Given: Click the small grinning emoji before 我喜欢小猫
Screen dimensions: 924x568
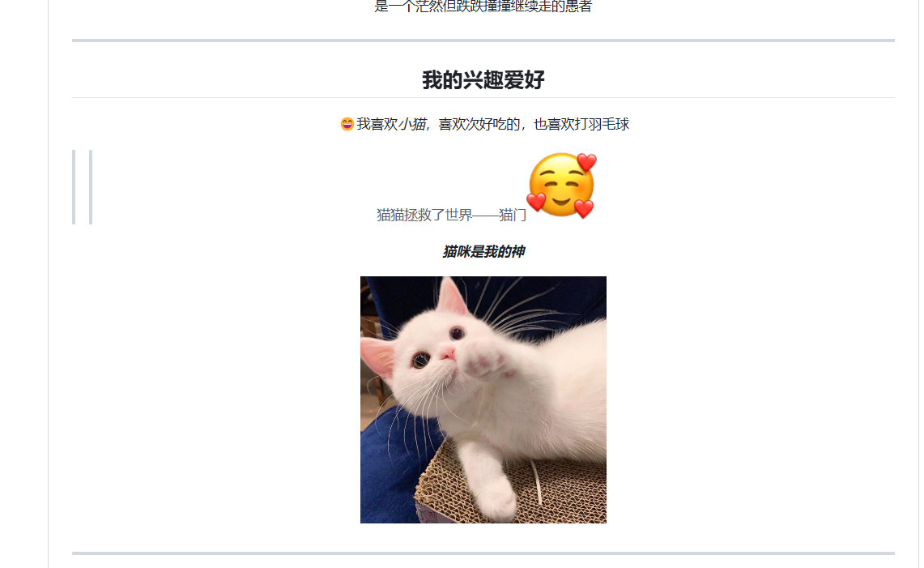Looking at the screenshot, I should (347, 125).
